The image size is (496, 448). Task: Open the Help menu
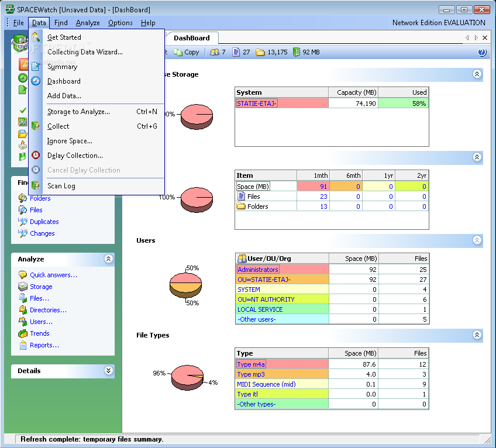148,23
